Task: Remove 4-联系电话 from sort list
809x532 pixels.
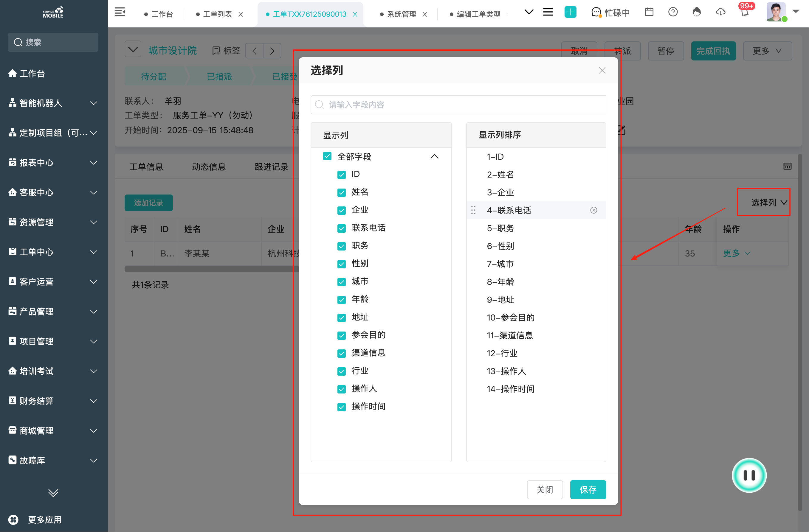Action: (593, 210)
